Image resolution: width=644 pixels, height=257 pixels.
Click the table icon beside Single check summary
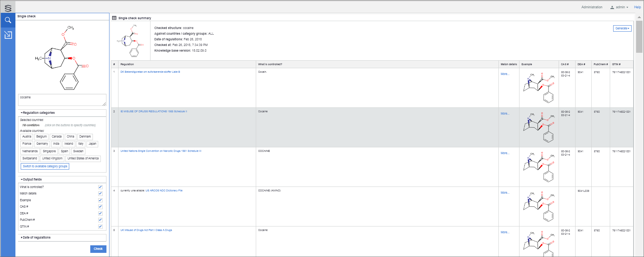point(114,18)
